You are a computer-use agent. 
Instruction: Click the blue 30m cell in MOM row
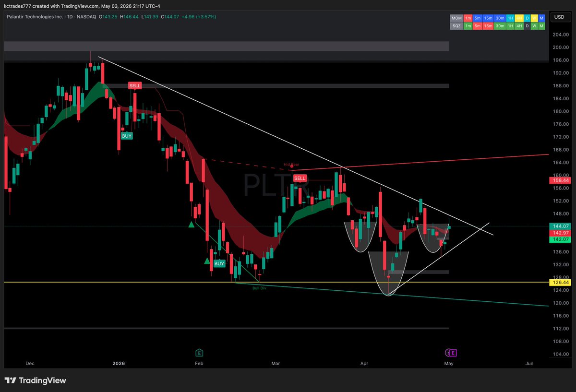[x=500, y=18]
